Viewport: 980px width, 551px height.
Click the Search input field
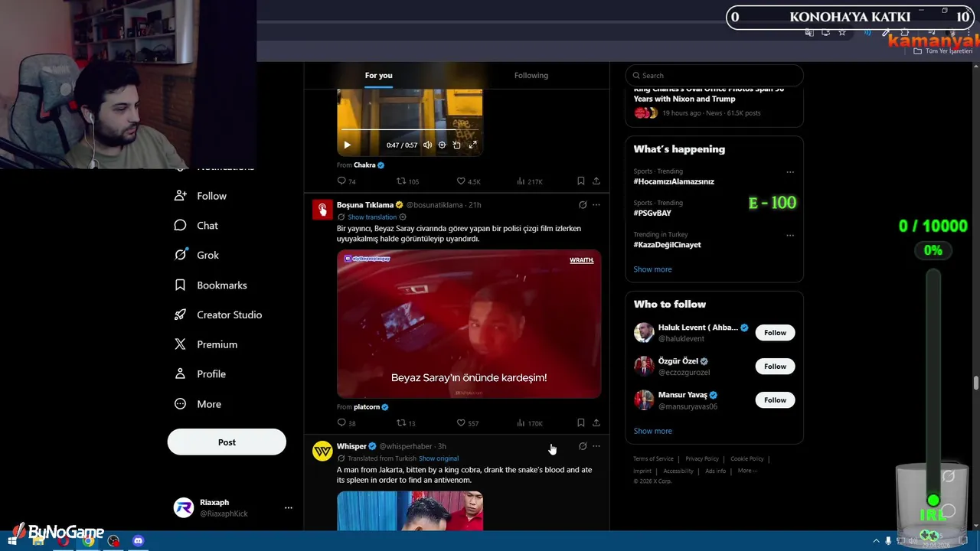click(714, 75)
